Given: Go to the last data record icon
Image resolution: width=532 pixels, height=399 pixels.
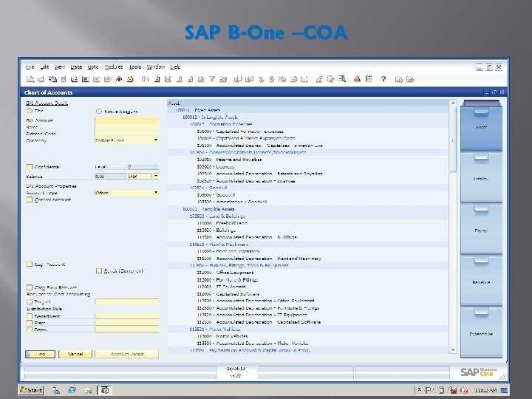Looking at the screenshot, I should (x=201, y=79).
